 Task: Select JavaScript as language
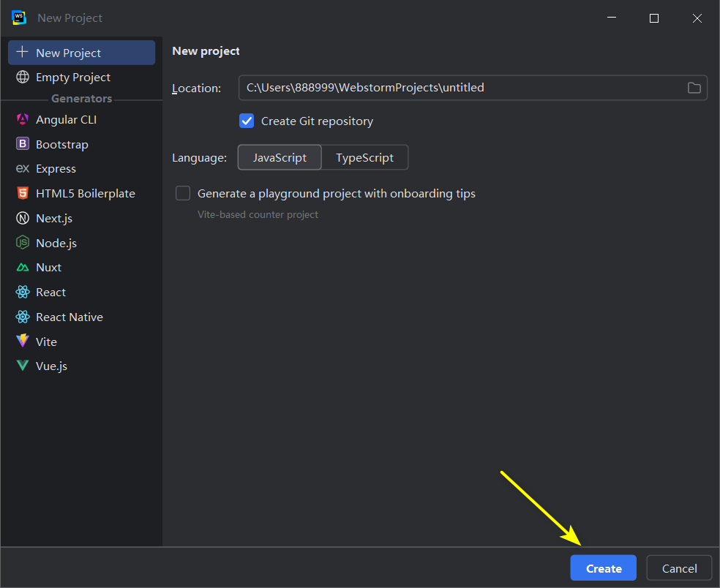(280, 157)
